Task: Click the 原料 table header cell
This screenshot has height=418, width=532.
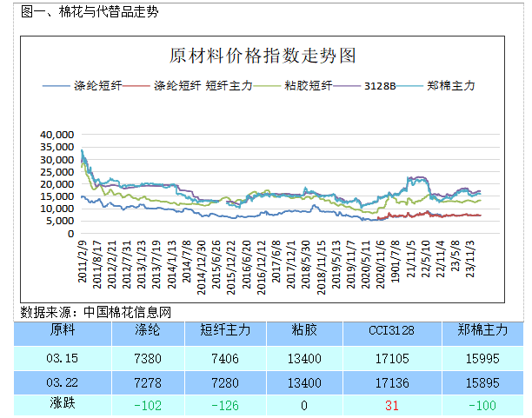Action: pos(63,334)
